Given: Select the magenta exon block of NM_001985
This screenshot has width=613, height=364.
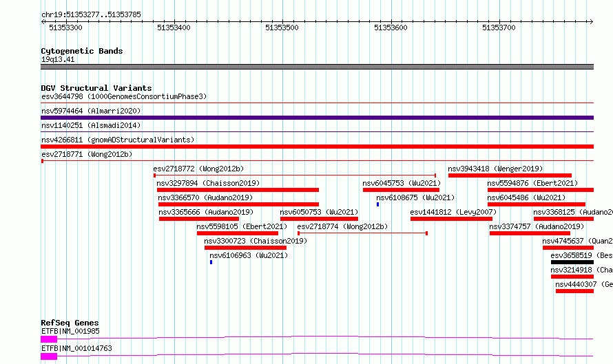Looking at the screenshot, I should coord(49,339).
